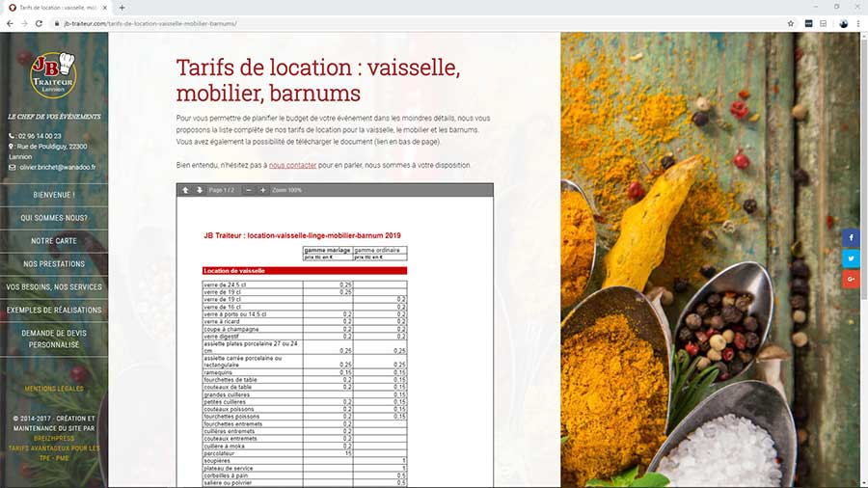Screen dimensions: 868x488
Task: Follow the nous contacter link
Action: pyautogui.click(x=292, y=165)
